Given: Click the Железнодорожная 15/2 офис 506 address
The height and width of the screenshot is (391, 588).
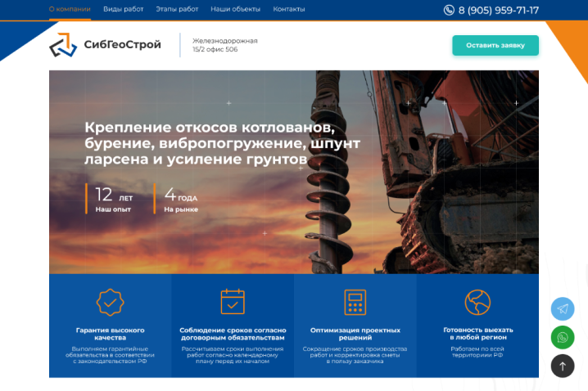Looking at the screenshot, I should click(225, 45).
